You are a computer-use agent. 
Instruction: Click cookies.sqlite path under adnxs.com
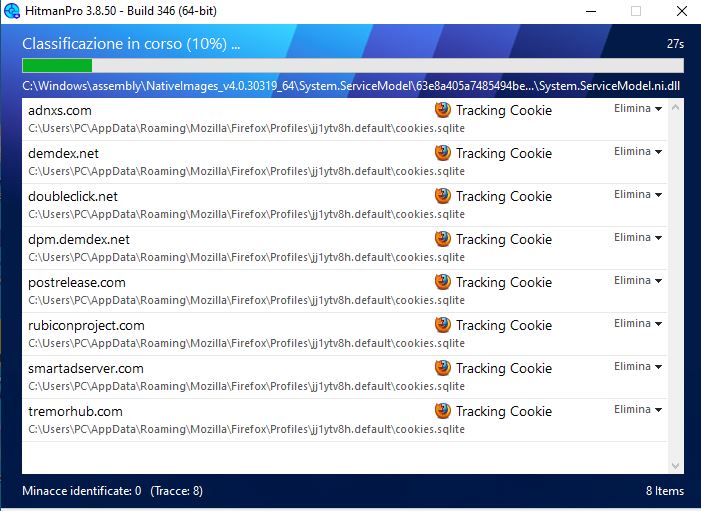pos(246,128)
